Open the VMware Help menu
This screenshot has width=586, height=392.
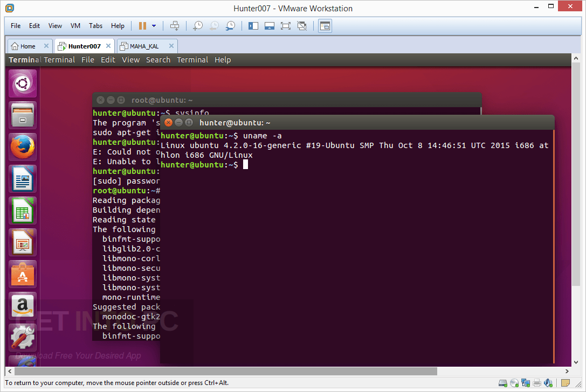[x=118, y=26]
